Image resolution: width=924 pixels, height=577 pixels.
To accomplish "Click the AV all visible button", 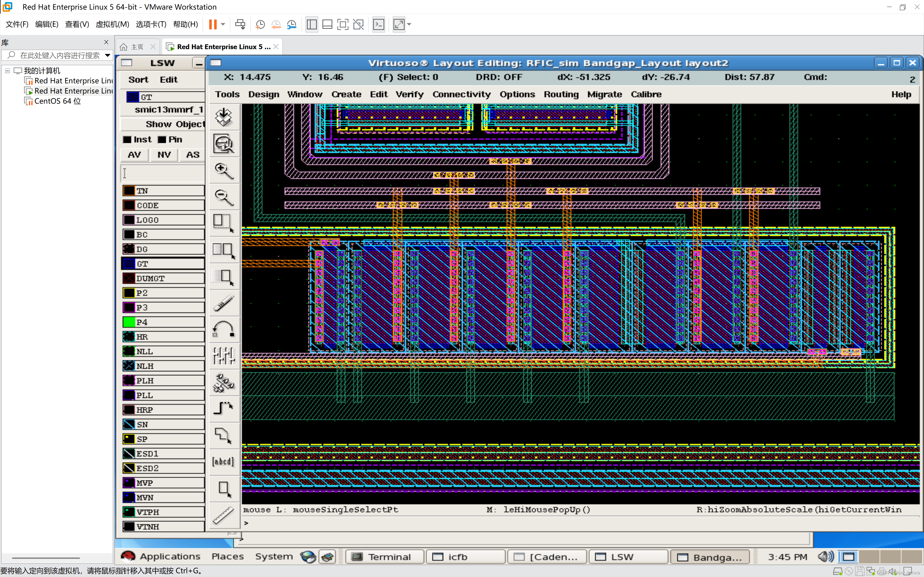I will click(134, 155).
